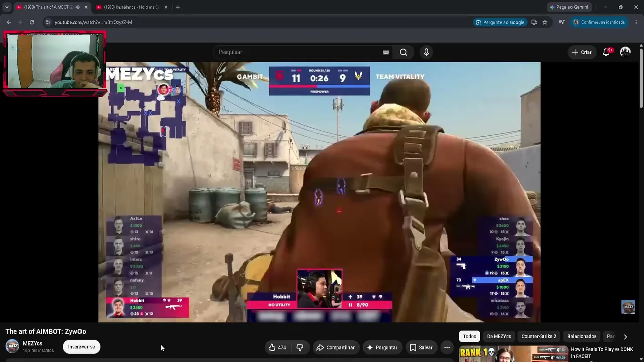Open more actions three-dot menu
Viewport: 644px width, 362px height.
tap(447, 347)
